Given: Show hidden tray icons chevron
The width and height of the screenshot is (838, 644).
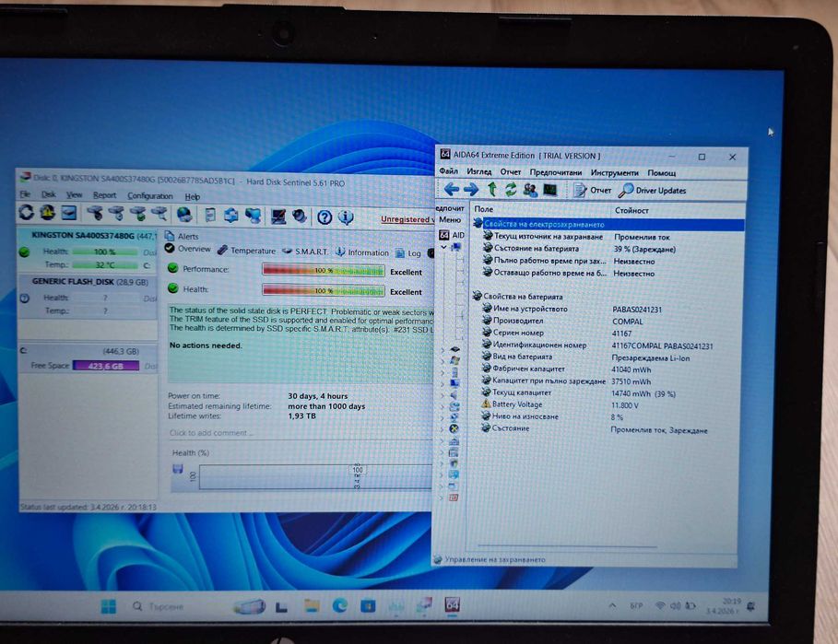Looking at the screenshot, I should (x=612, y=605).
